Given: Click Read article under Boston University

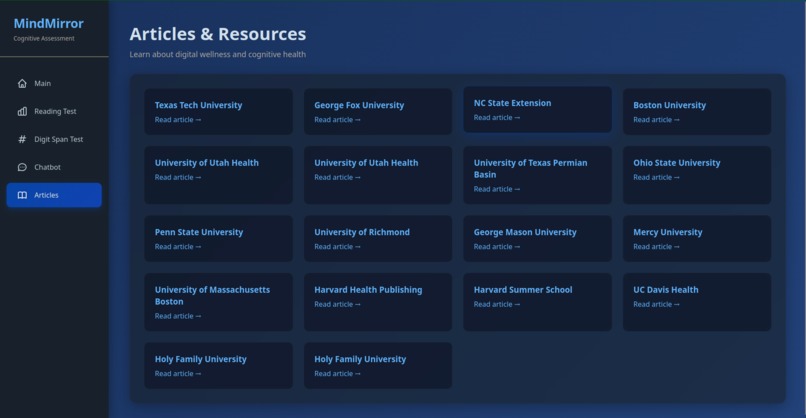Looking at the screenshot, I should click(x=656, y=120).
